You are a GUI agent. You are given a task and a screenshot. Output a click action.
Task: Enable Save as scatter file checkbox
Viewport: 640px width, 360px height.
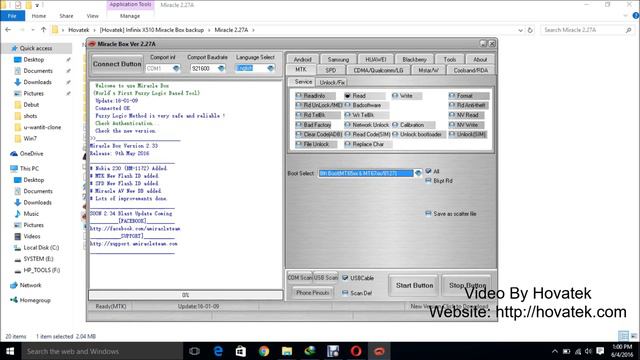(x=428, y=213)
